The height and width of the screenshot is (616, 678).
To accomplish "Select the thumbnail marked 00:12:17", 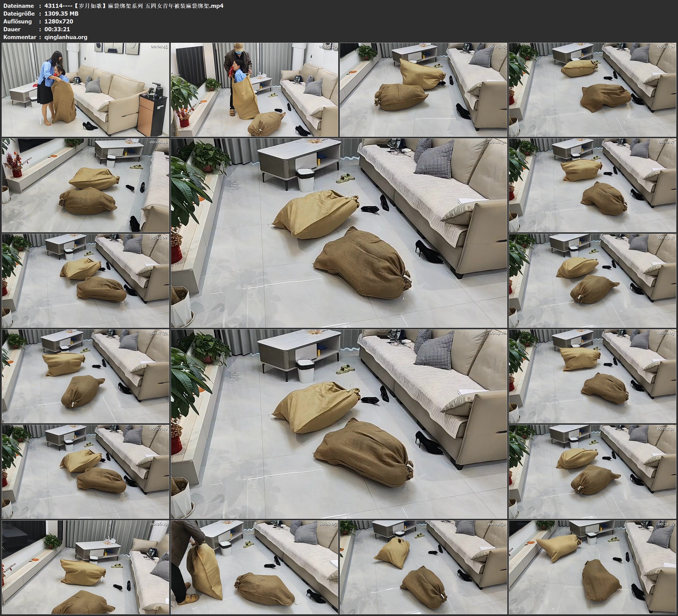I will 593,185.
